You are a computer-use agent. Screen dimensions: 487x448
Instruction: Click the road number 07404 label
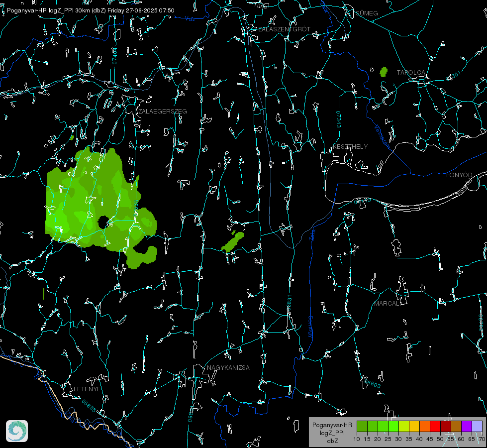[114, 56]
